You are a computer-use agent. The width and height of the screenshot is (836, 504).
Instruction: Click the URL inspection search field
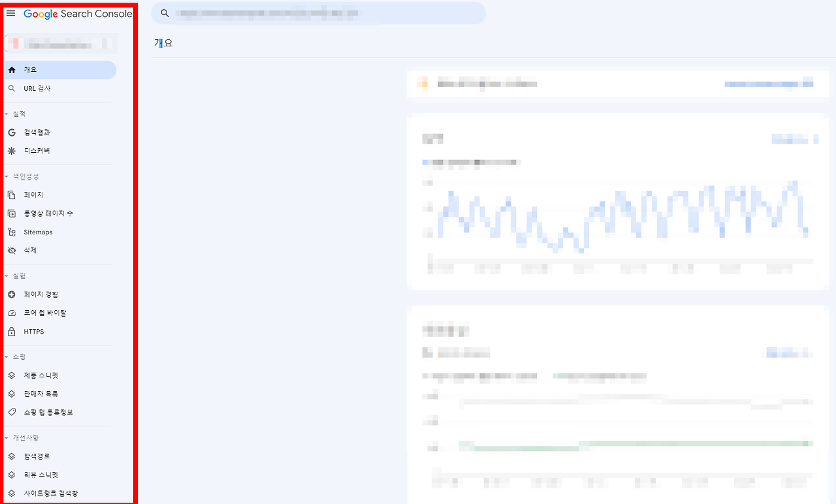(x=319, y=13)
